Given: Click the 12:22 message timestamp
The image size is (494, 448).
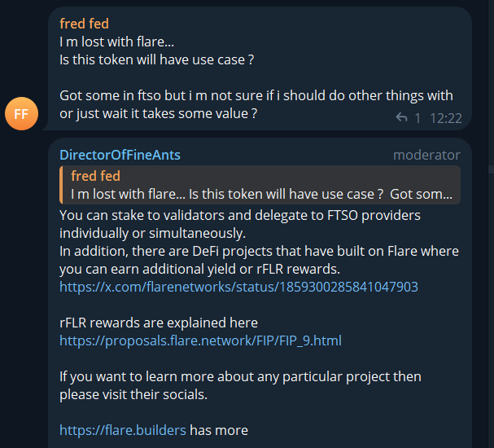Looking at the screenshot, I should pos(445,118).
